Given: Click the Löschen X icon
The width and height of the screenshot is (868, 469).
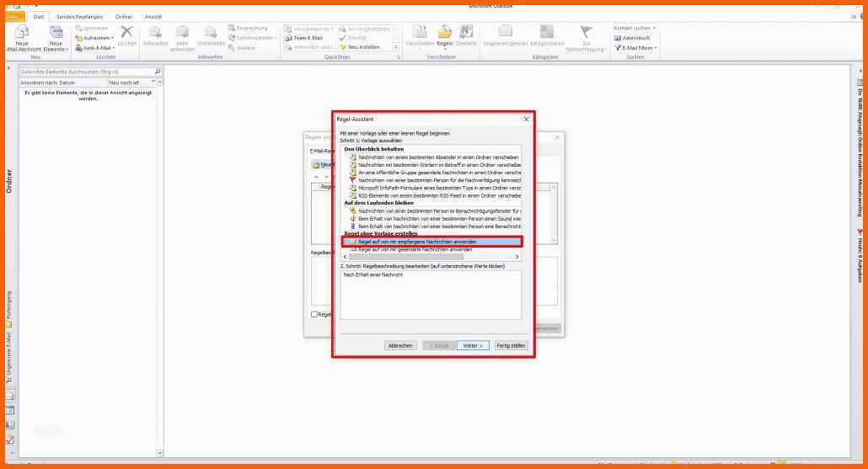Looking at the screenshot, I should 127,32.
